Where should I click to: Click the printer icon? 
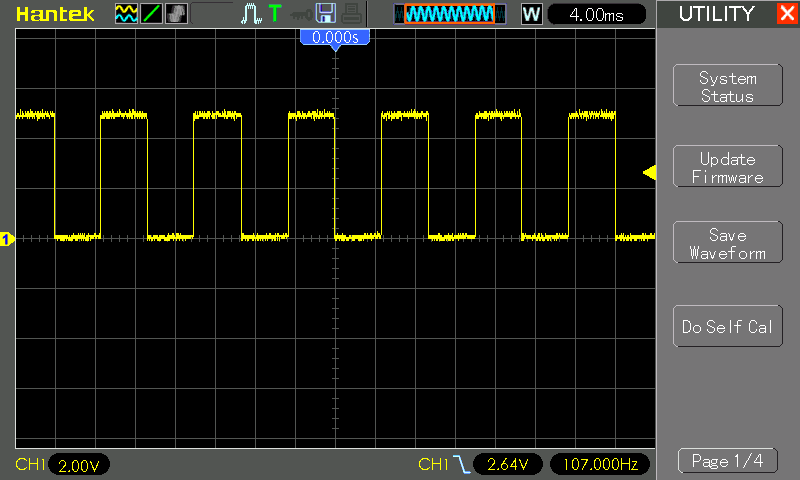350,14
